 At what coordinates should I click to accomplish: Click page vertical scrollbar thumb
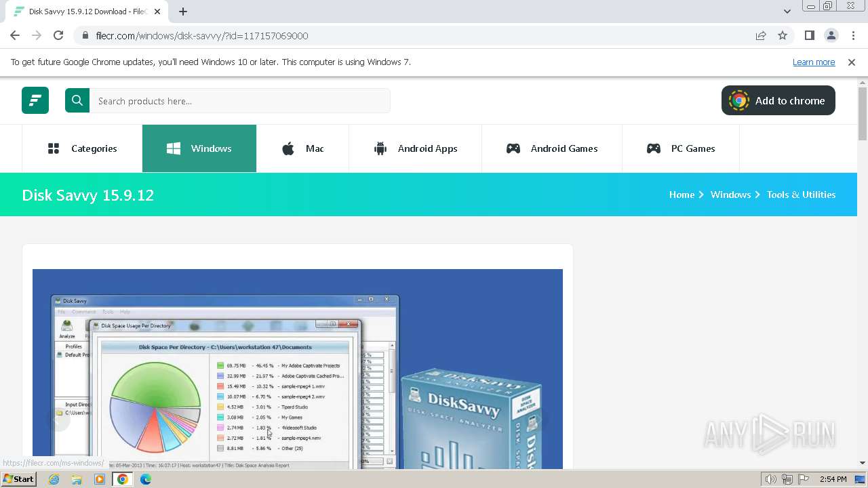[863, 113]
